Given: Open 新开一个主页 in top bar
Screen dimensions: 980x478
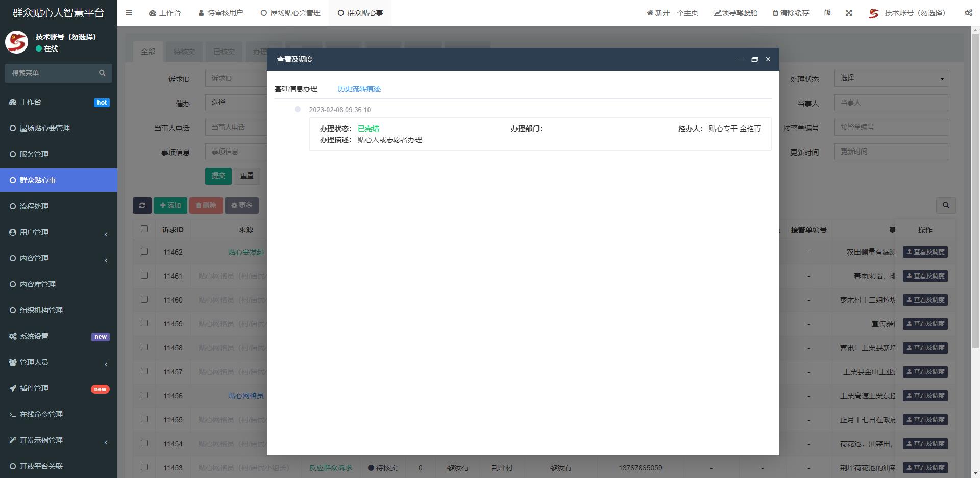Looking at the screenshot, I should click(672, 13).
